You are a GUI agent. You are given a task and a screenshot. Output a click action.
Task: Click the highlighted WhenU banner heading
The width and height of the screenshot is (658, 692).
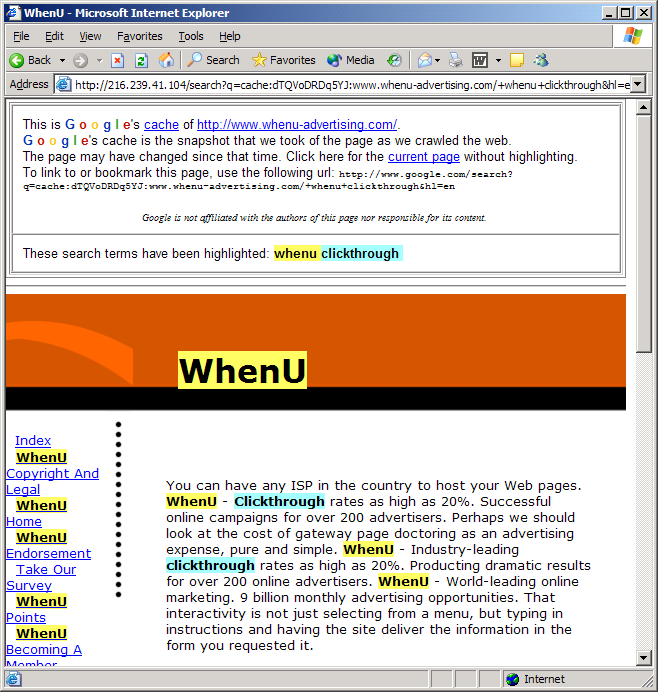242,370
